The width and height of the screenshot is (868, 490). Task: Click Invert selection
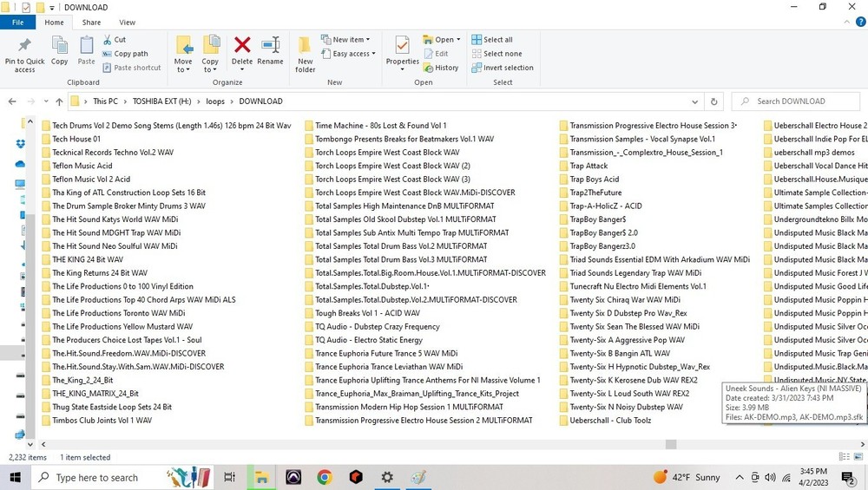point(503,68)
